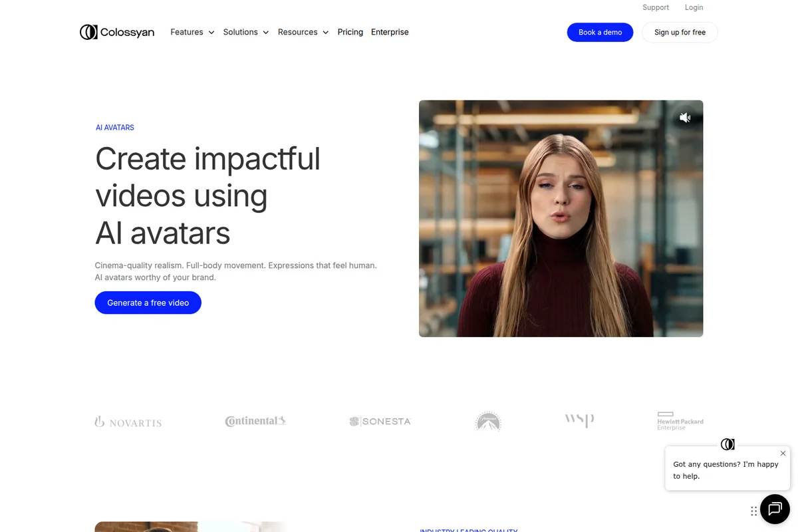Screen dimensions: 798x532
Task: Click the Novartis logo
Action: (128, 421)
